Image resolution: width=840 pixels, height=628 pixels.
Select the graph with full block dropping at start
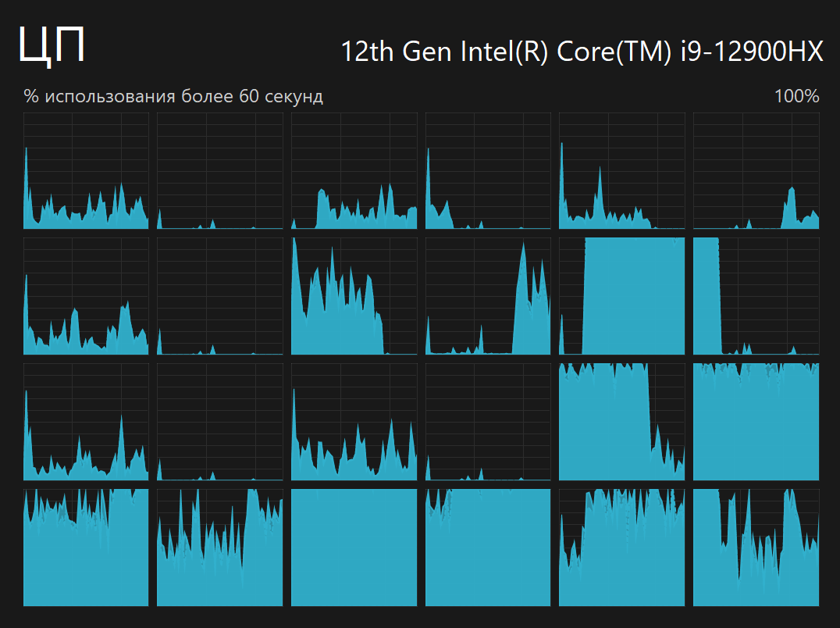pos(756,296)
